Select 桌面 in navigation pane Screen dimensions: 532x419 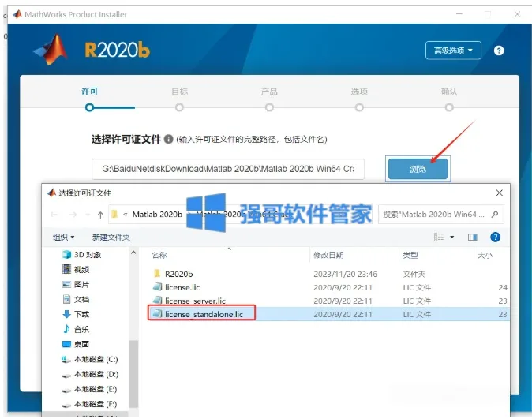(x=76, y=344)
